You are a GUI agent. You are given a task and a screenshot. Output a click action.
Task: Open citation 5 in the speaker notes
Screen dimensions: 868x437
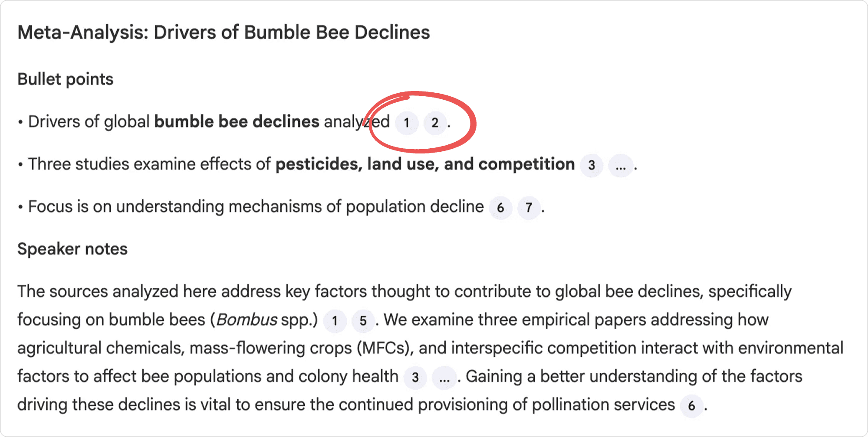363,321
